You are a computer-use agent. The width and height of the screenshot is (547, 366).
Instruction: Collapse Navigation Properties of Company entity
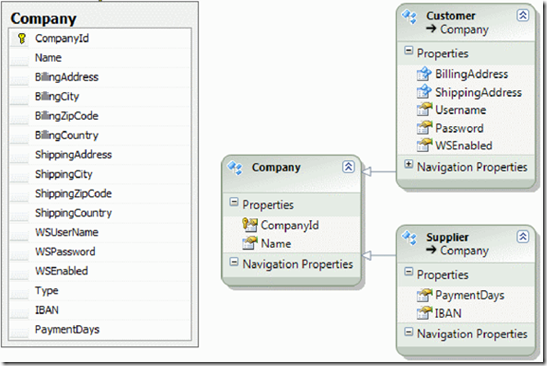pyautogui.click(x=234, y=262)
